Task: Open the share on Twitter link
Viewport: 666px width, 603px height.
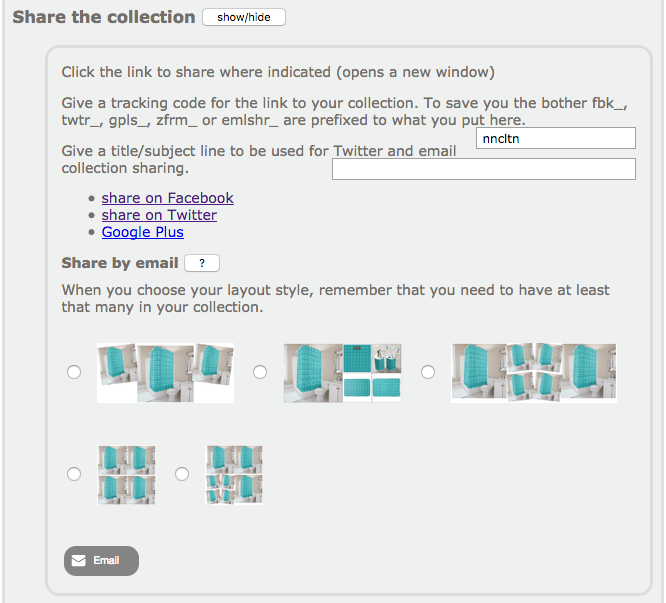Action: point(159,215)
